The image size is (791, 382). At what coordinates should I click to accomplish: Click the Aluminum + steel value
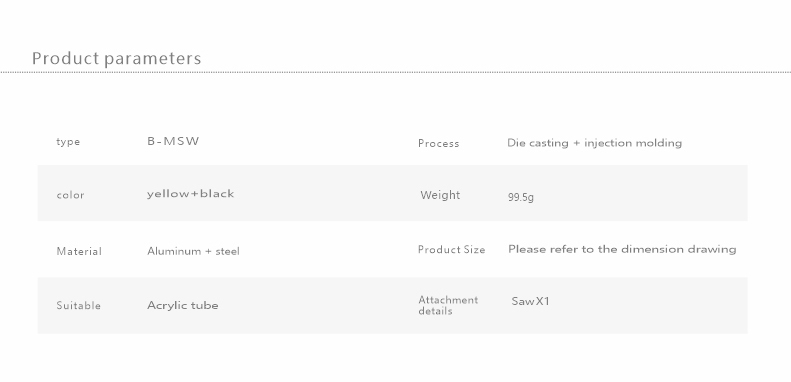(193, 251)
